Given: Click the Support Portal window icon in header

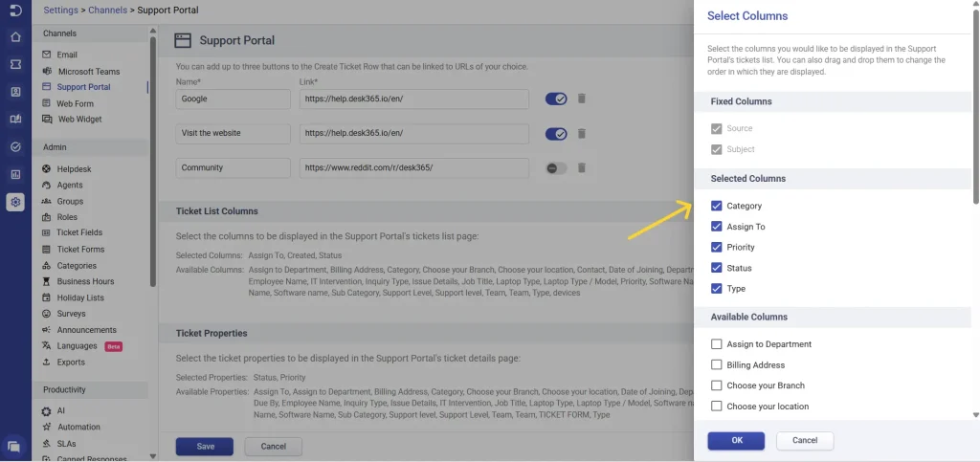Looking at the screenshot, I should (183, 40).
